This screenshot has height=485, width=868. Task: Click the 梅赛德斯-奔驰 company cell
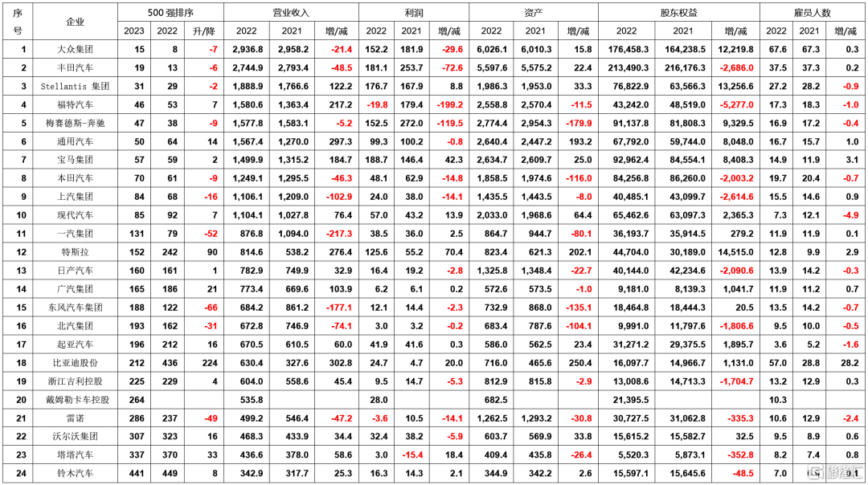pyautogui.click(x=76, y=124)
